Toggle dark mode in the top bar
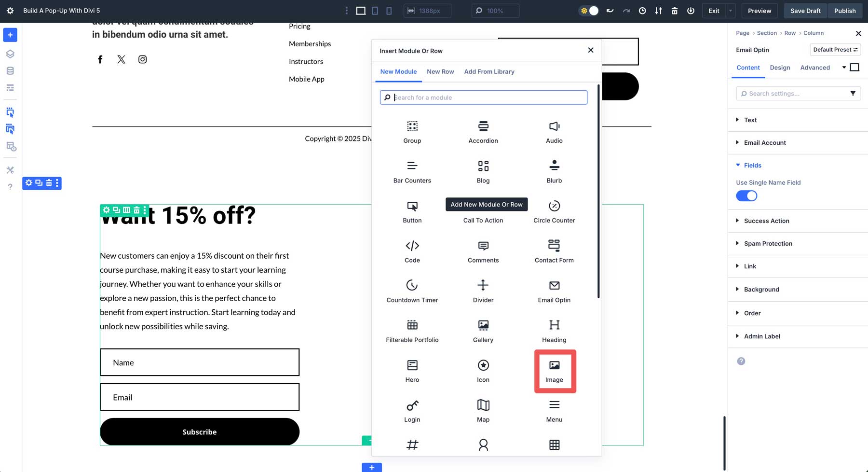The width and height of the screenshot is (868, 472). coord(588,10)
